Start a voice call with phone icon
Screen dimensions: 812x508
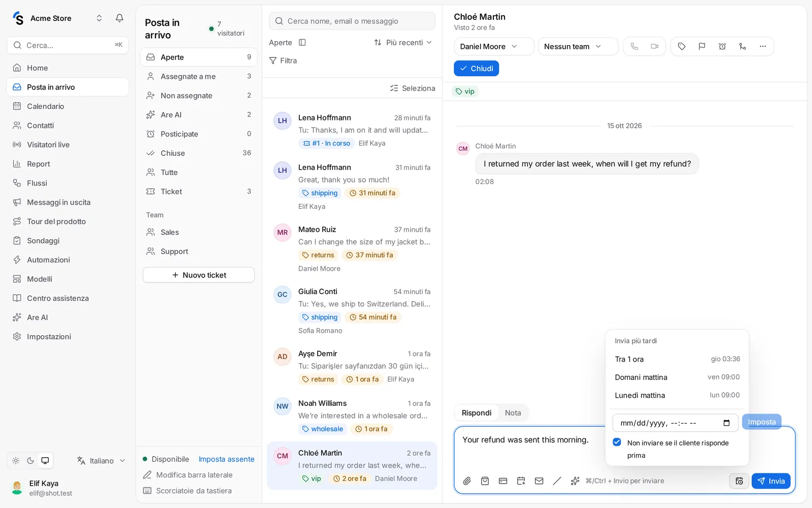(634, 46)
